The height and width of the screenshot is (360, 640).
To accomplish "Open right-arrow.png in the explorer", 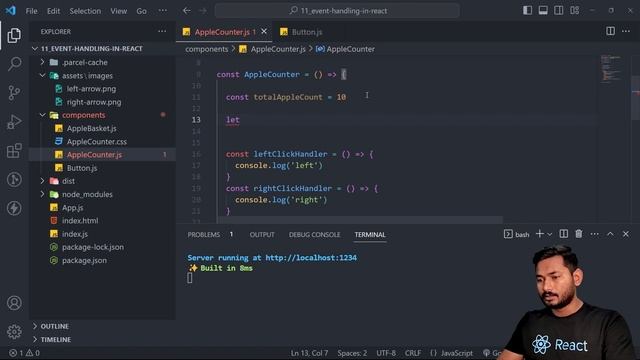I will coord(94,102).
